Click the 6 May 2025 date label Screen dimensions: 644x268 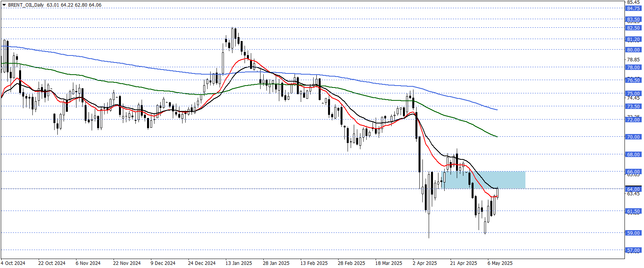500,263
